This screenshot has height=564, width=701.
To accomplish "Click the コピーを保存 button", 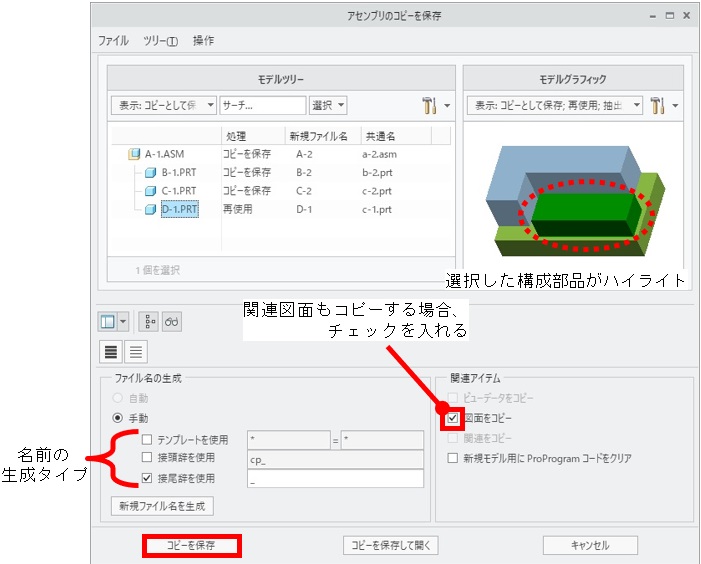I will 191,545.
